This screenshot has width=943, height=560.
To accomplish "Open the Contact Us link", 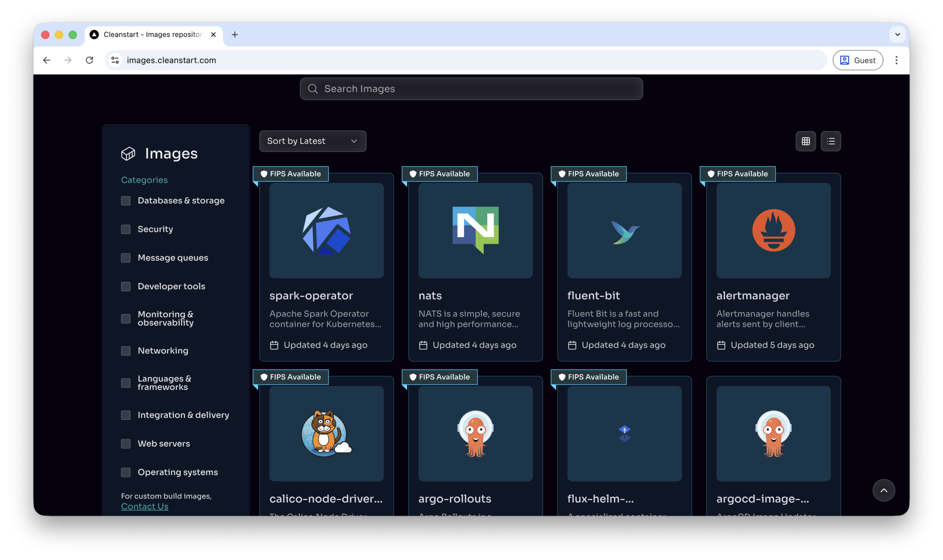I will click(x=145, y=506).
